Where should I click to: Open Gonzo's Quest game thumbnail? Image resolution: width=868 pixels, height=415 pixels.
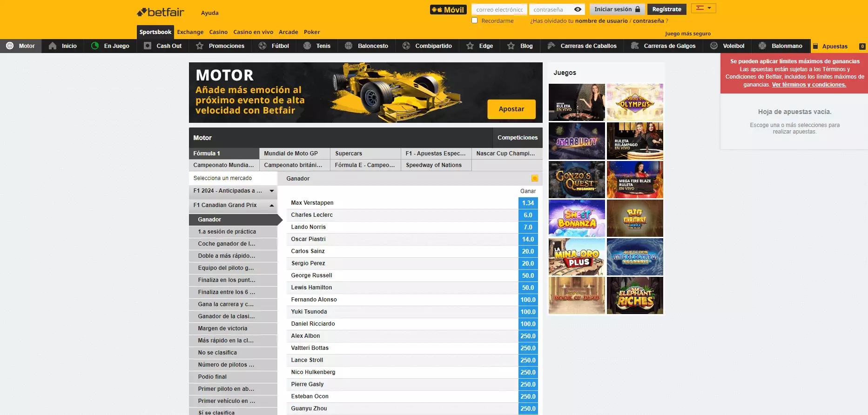pyautogui.click(x=577, y=180)
